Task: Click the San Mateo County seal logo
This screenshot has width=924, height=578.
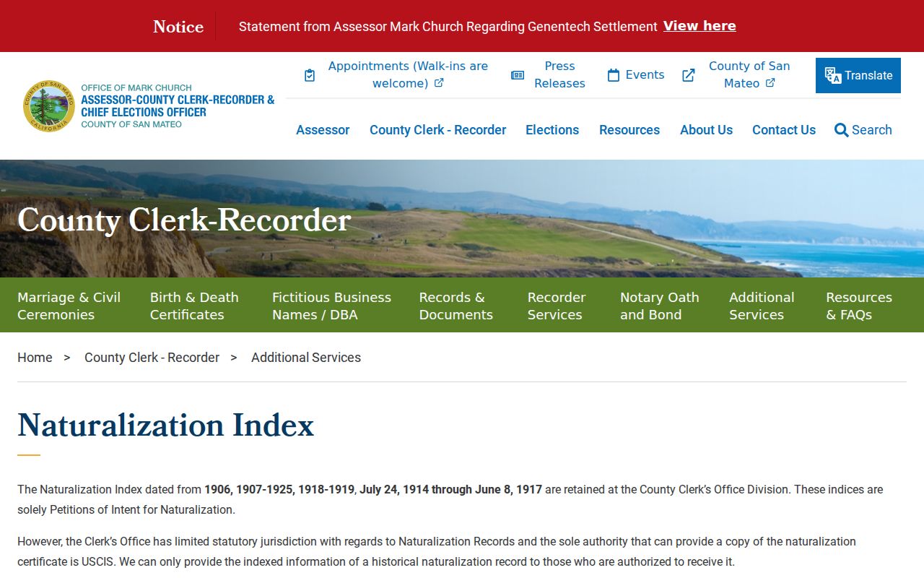Action: tap(49, 105)
